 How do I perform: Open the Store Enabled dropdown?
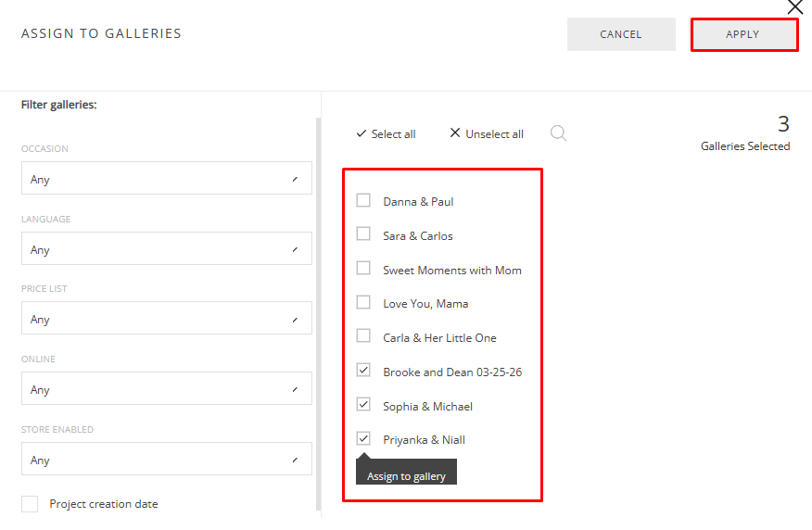pyautogui.click(x=166, y=460)
